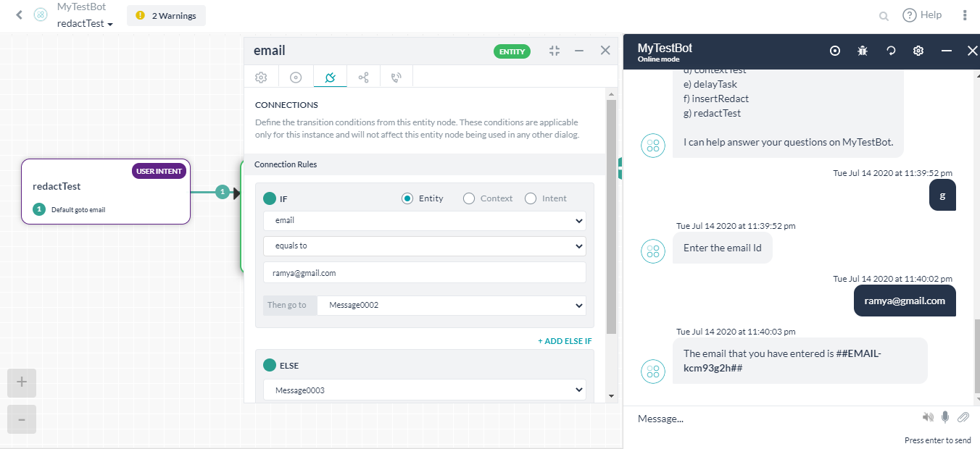Click the + ADD ELSE IF link
Screen dimensions: 980x449
(565, 341)
